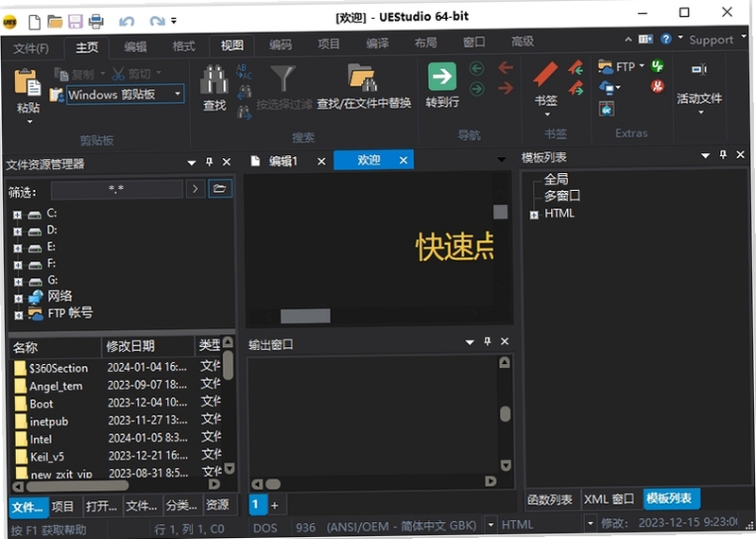Click the Open folder icon in title bar
The height and width of the screenshot is (539, 756).
pos(55,22)
